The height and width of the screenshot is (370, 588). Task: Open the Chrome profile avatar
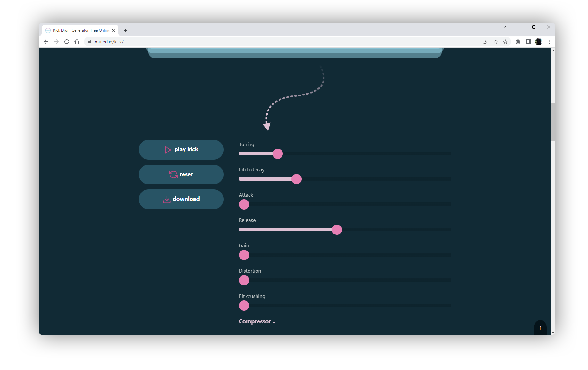[x=539, y=42]
